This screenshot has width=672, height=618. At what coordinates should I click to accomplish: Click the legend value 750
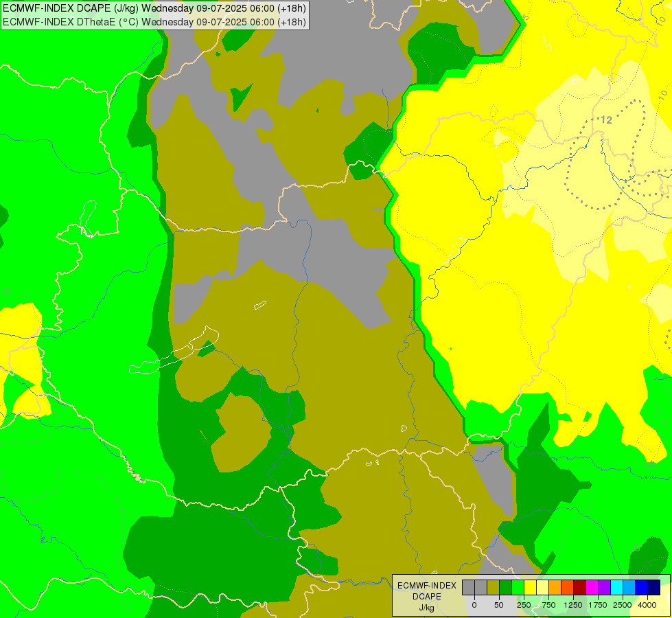[x=548, y=605]
